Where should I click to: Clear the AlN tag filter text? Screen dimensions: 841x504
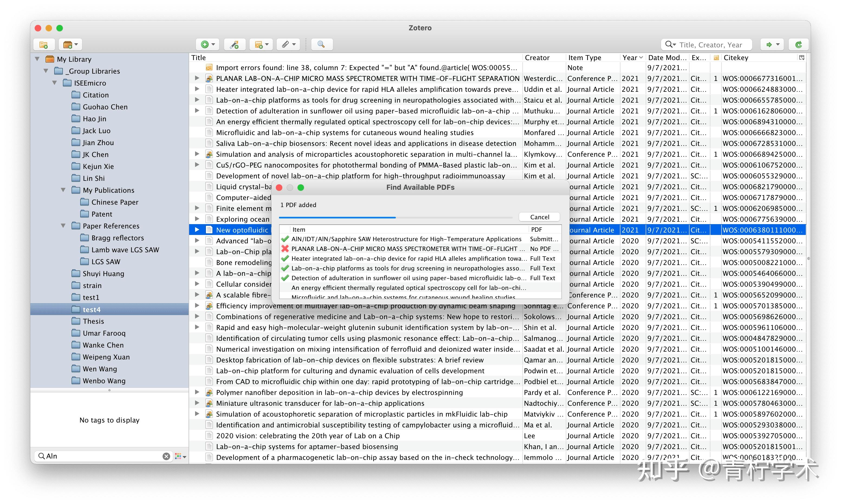(x=166, y=456)
